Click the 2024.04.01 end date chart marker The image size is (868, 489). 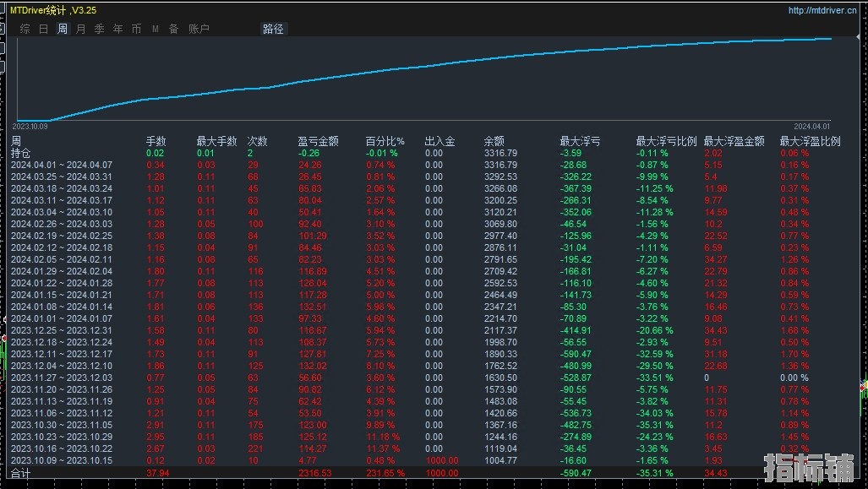[x=812, y=126]
